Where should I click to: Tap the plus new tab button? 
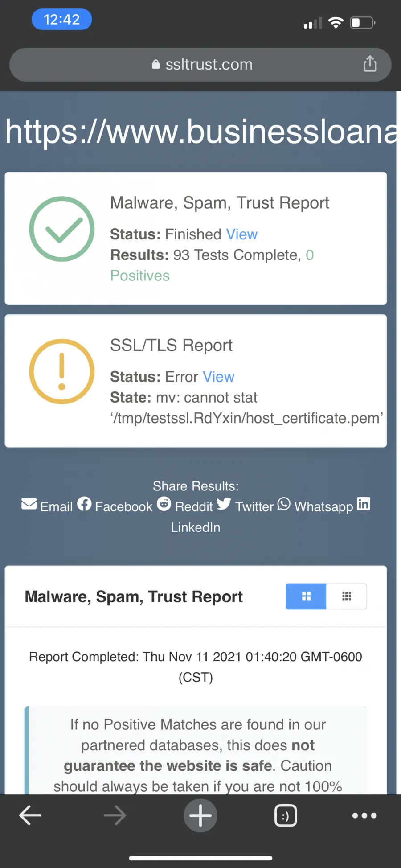[200, 815]
